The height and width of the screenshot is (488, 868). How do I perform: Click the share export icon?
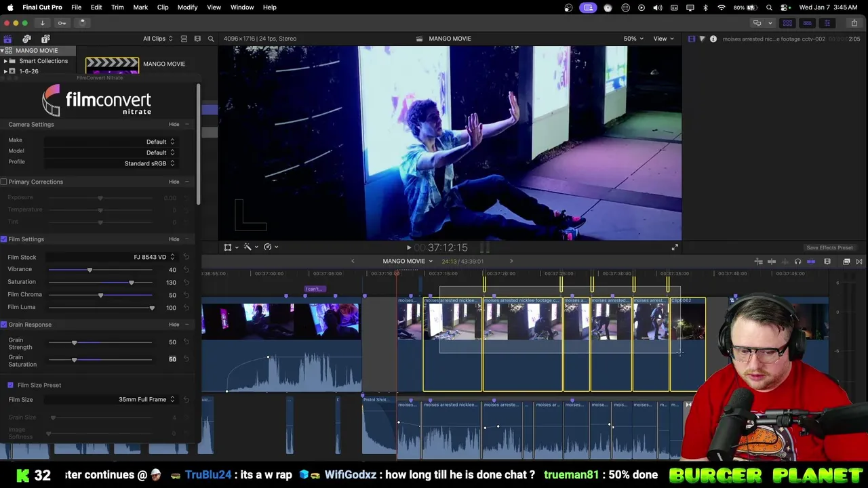[854, 22]
